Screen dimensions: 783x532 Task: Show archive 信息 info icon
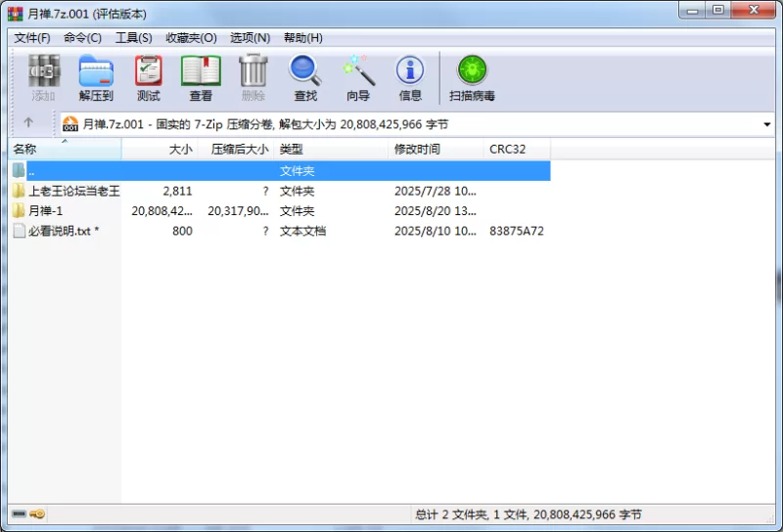[410, 78]
